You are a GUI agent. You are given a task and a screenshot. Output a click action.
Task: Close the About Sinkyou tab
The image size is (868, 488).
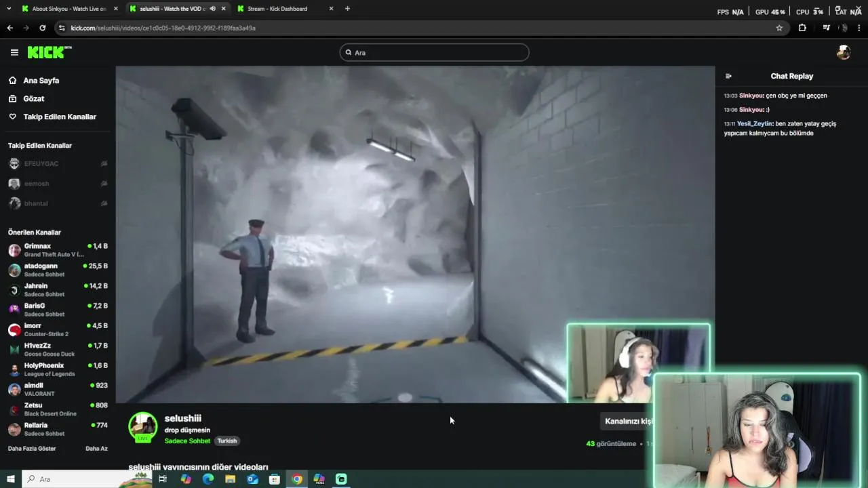pyautogui.click(x=115, y=9)
